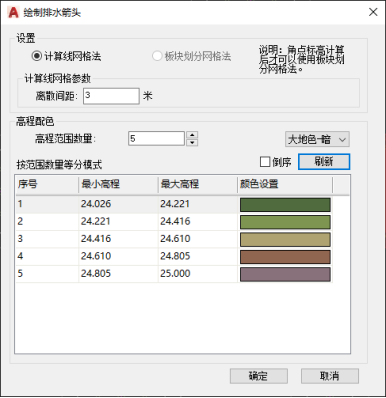Select max elevation cell 25.000 in row 5
Screen dimensions: 386x398
198,274
